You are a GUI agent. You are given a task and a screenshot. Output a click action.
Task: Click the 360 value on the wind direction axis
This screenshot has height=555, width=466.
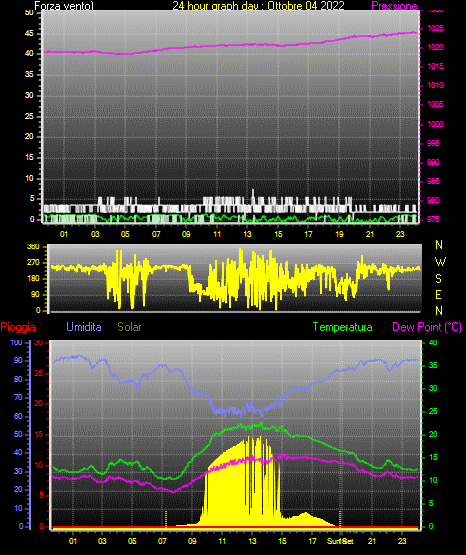click(33, 247)
